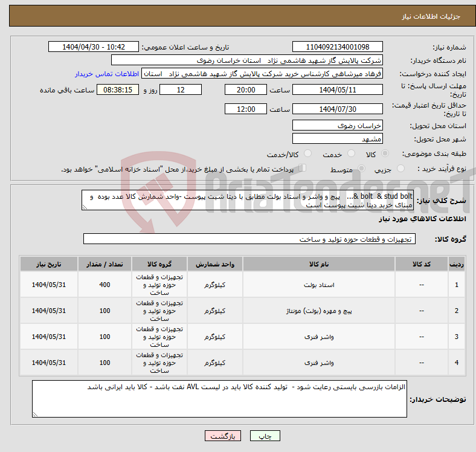This screenshot has width=476, height=452.
Task: Click the general description text area
Action: tap(248, 201)
